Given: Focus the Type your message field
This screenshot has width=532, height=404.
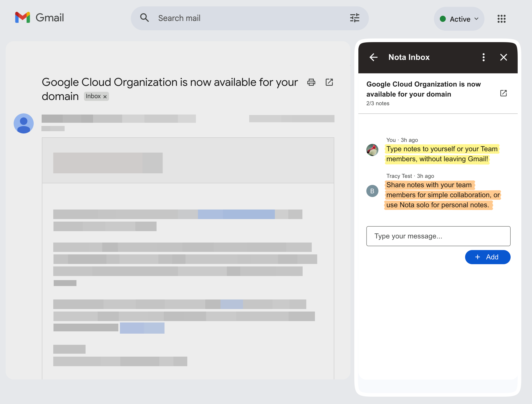Looking at the screenshot, I should (438, 236).
